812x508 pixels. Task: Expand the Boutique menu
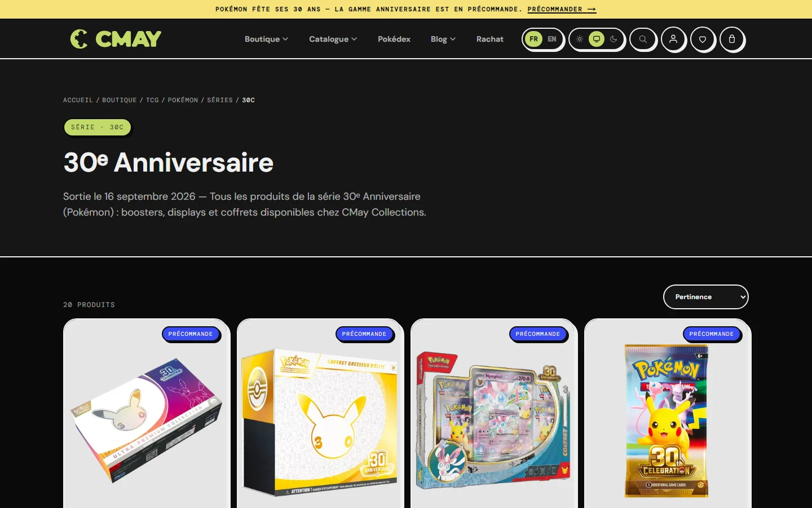pos(266,39)
